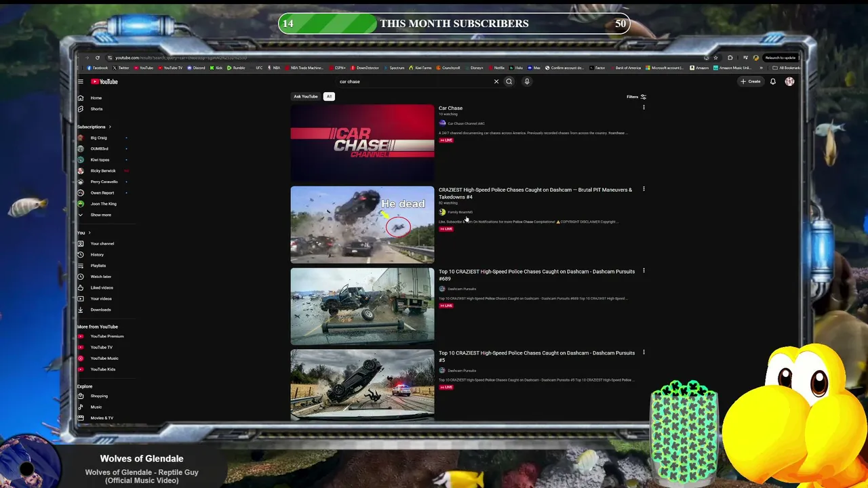Open the Shorts sidebar icon
The width and height of the screenshot is (868, 488).
point(81,108)
